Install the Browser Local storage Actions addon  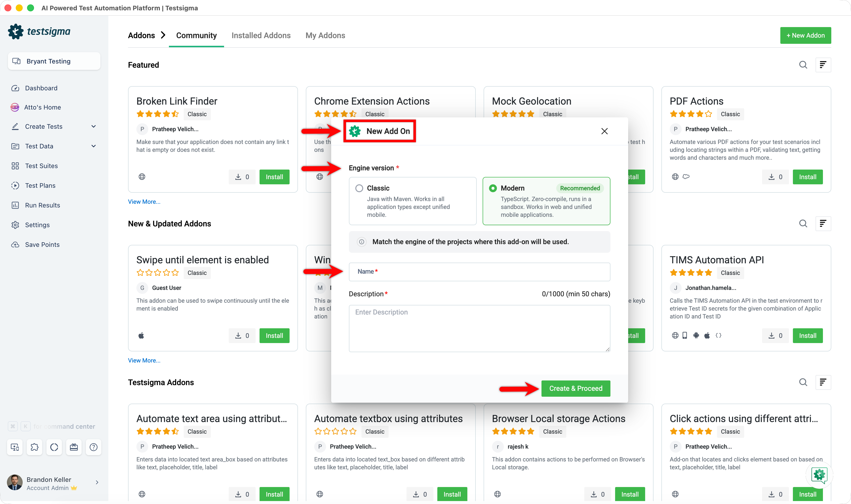(630, 494)
